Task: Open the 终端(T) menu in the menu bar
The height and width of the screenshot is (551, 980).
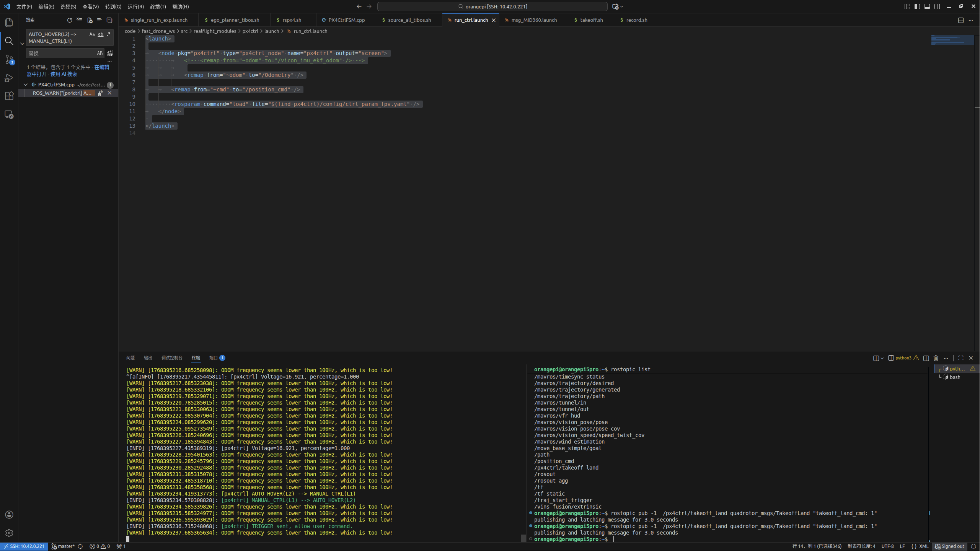Action: (158, 7)
